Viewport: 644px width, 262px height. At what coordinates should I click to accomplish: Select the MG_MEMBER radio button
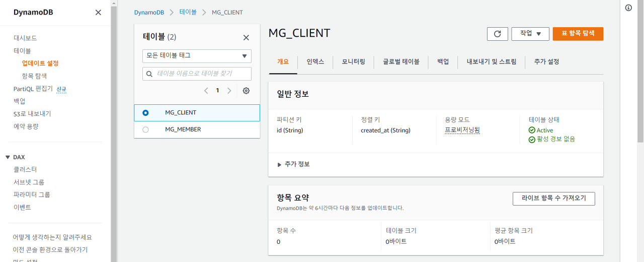(x=146, y=129)
